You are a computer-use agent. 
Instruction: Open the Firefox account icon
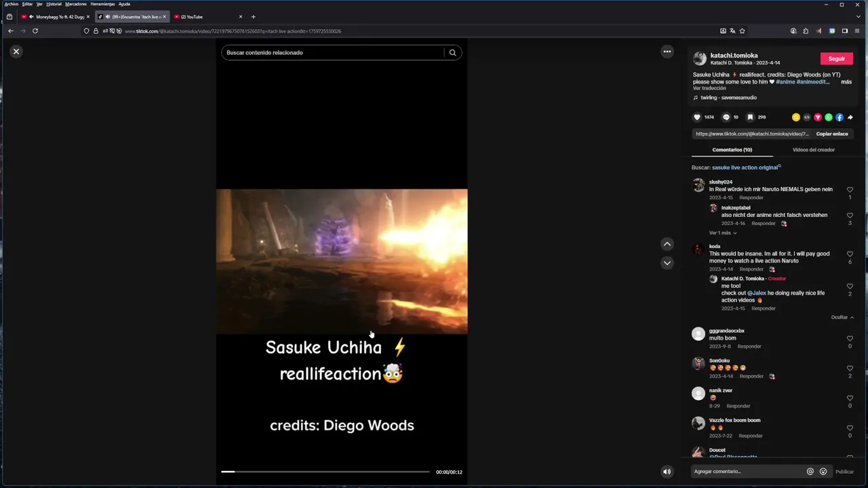coord(793,31)
